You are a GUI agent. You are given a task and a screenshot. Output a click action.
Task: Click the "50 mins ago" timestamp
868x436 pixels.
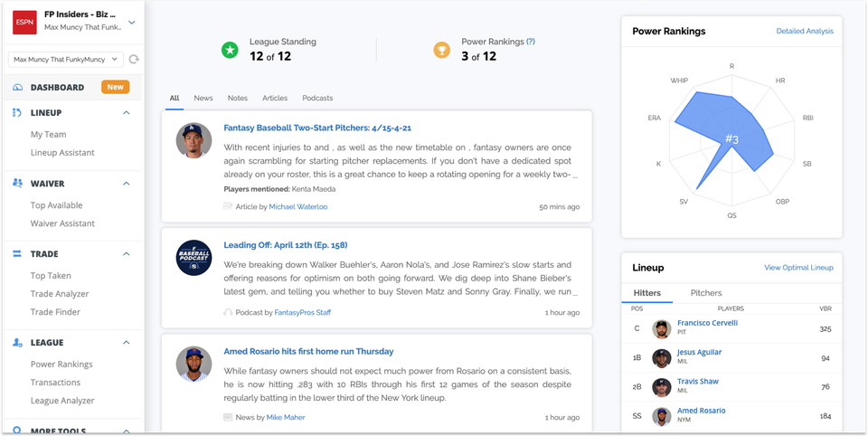coord(560,206)
